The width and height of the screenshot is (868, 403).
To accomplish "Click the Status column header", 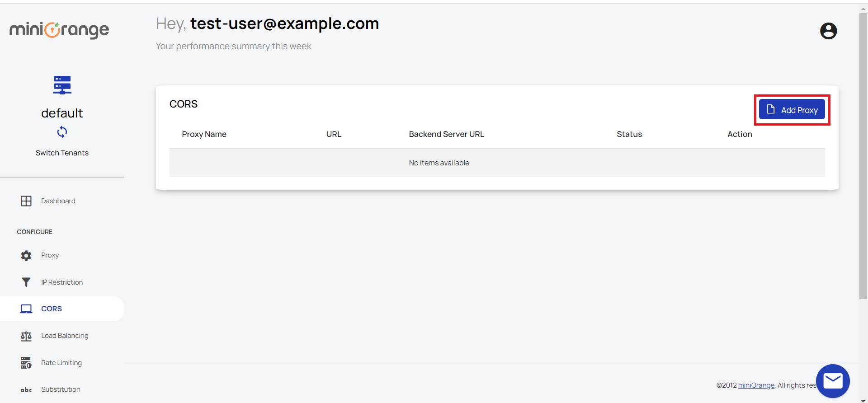I will click(x=629, y=134).
